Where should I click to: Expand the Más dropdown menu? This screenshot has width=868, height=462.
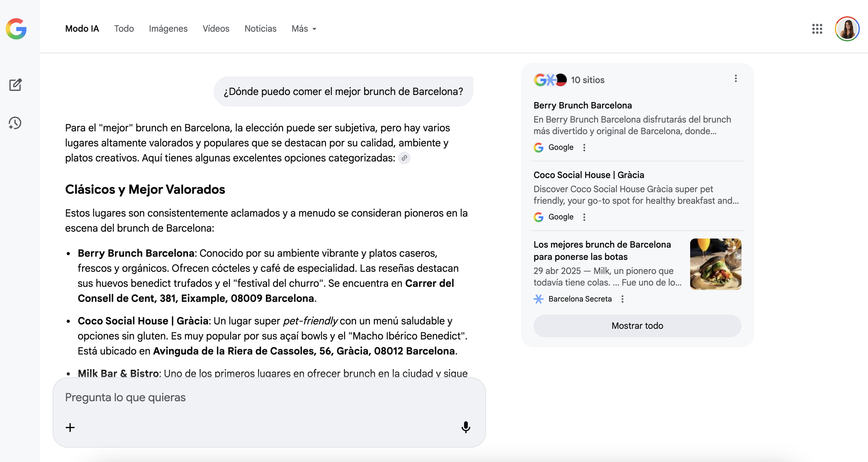304,29
